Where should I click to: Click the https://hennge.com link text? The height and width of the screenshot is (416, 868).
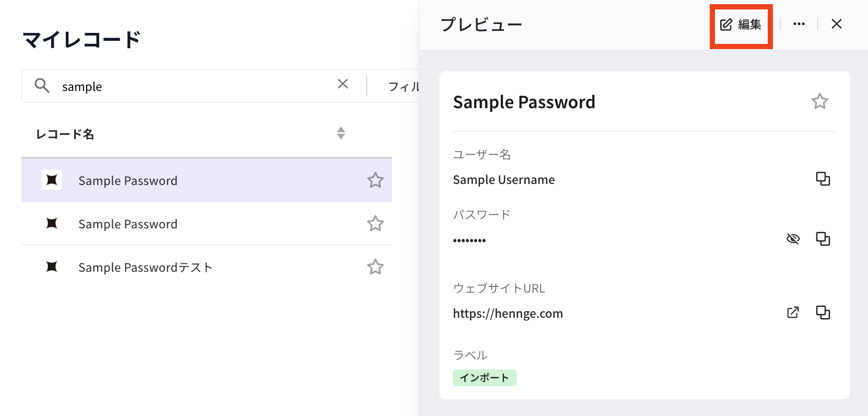[508, 314]
